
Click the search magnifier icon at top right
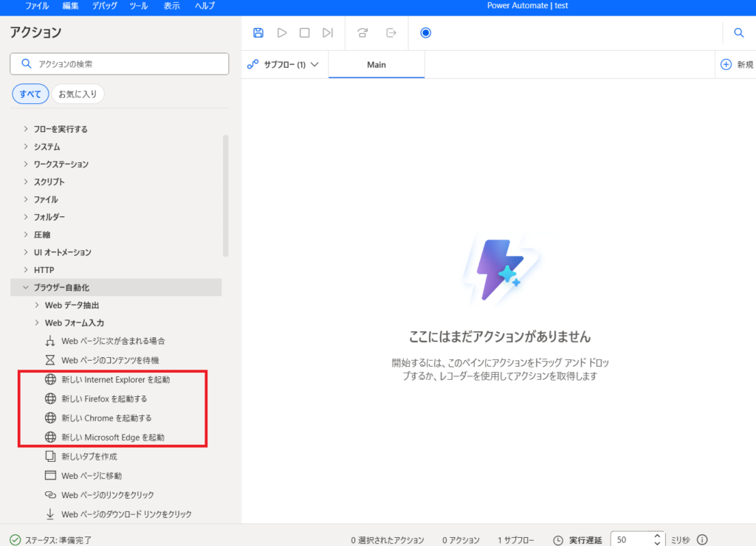pyautogui.click(x=738, y=32)
